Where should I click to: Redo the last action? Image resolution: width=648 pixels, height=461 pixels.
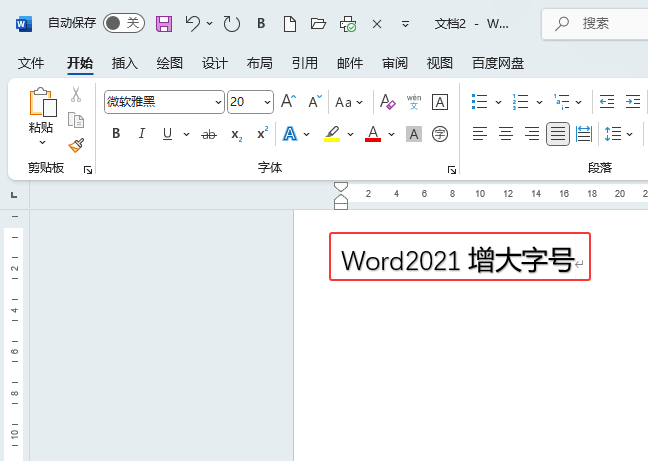[231, 24]
